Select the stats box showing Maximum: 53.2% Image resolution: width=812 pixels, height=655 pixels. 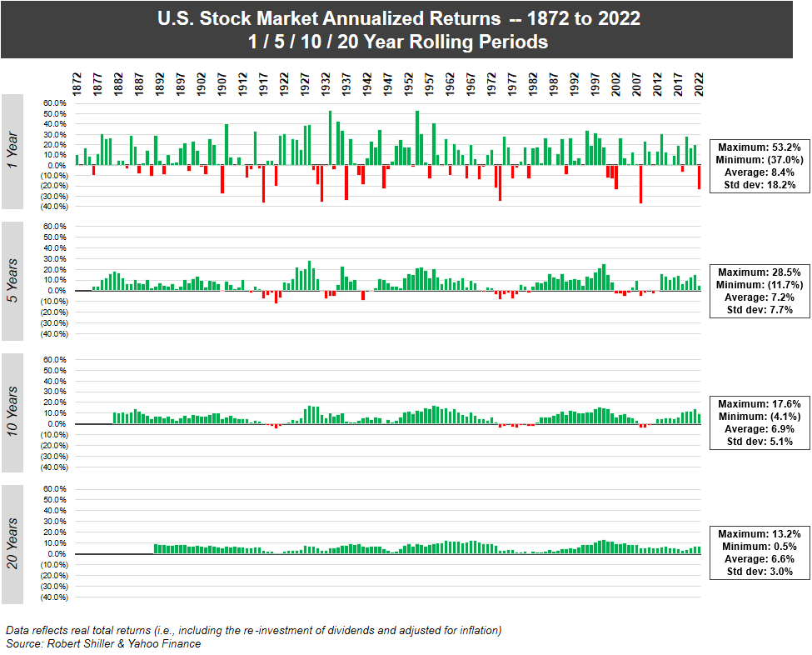[x=758, y=167]
